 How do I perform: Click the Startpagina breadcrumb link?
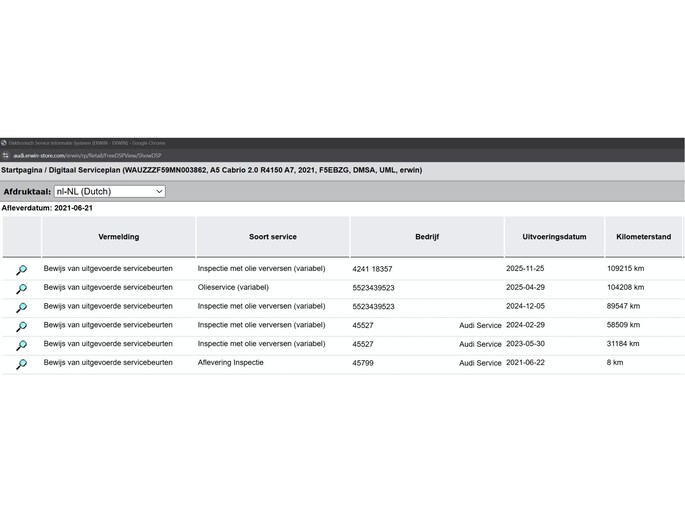click(x=25, y=170)
